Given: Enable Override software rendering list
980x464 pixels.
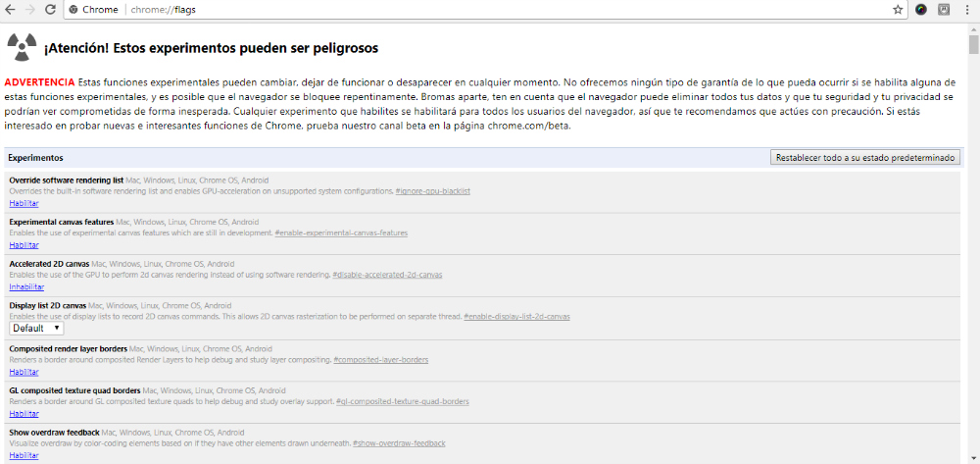Looking at the screenshot, I should point(24,203).
